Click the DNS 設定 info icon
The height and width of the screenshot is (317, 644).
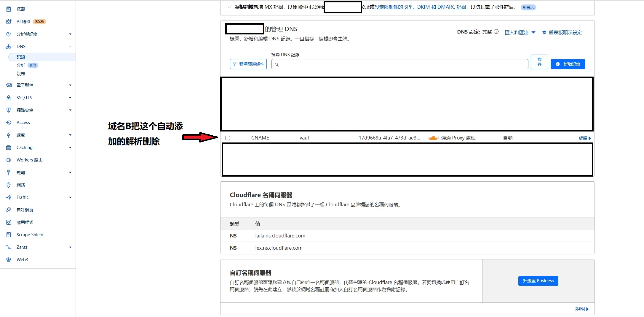(496, 32)
